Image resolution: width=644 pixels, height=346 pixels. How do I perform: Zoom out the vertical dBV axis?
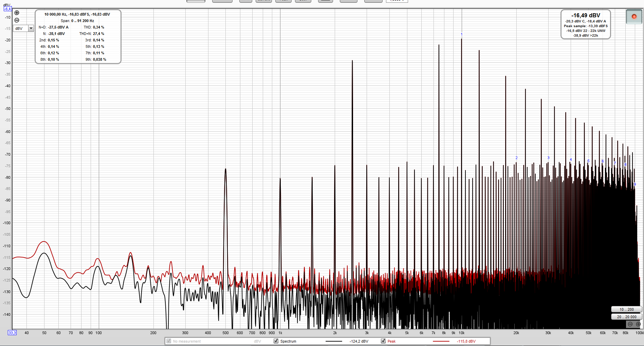pos(17,20)
